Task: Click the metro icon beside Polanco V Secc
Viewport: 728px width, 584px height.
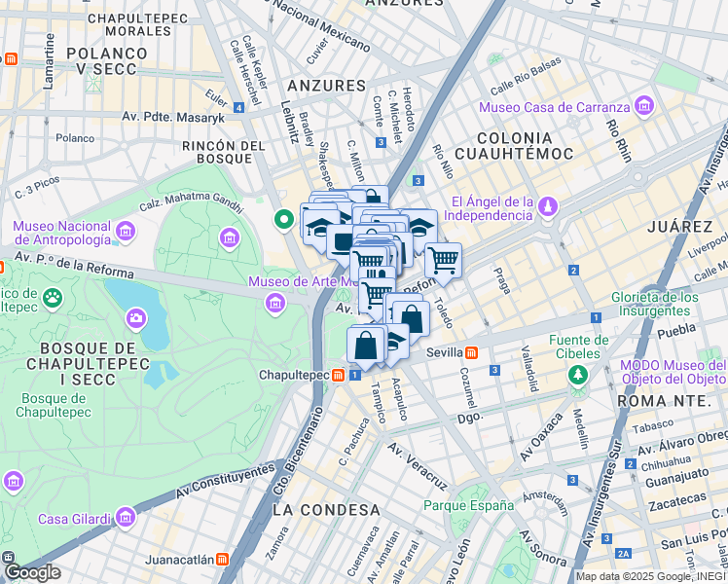Action: 12,59
